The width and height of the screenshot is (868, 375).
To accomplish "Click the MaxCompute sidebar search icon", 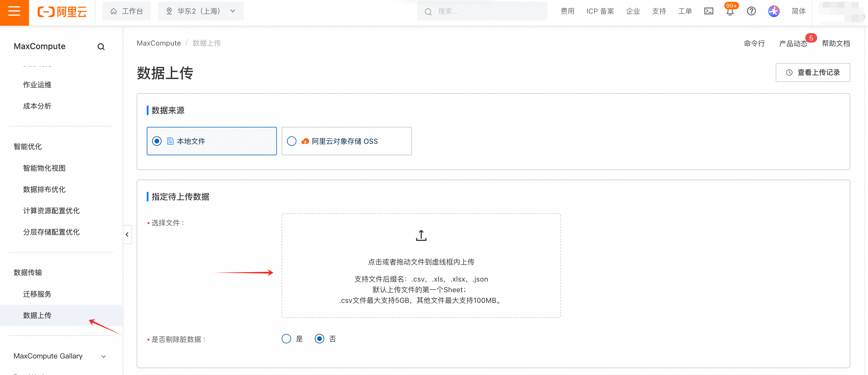I will click(x=101, y=47).
